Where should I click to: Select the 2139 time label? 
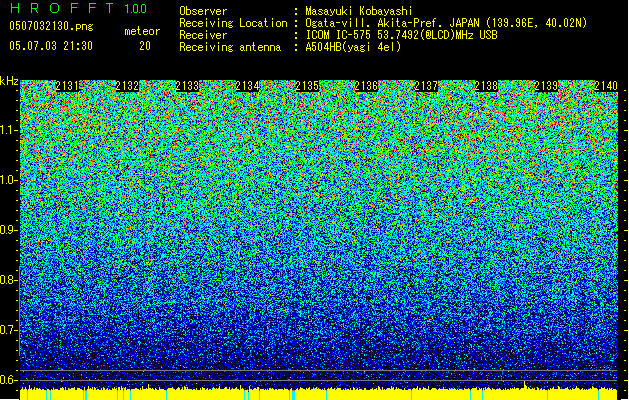(546, 86)
